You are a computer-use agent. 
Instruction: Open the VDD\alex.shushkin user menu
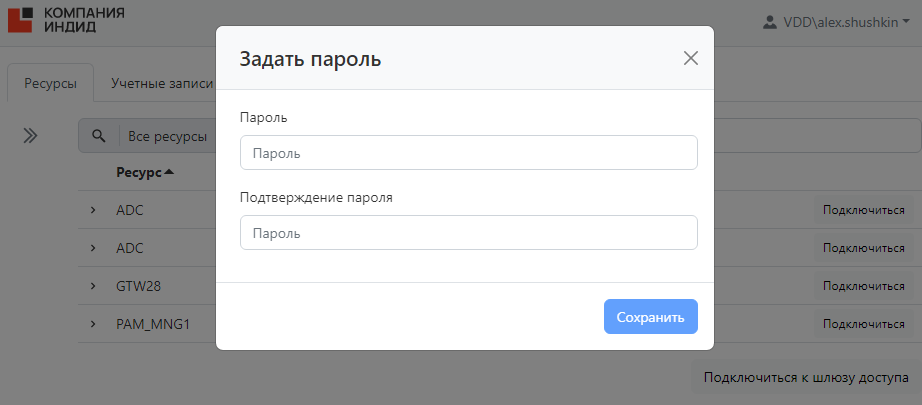point(836,21)
